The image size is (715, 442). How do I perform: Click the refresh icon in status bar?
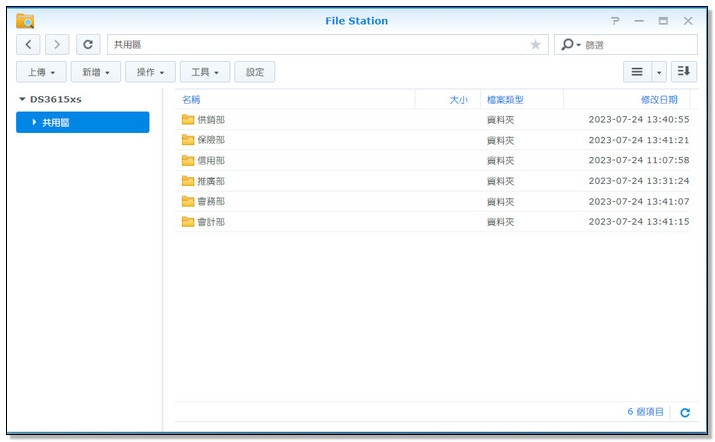tap(685, 412)
